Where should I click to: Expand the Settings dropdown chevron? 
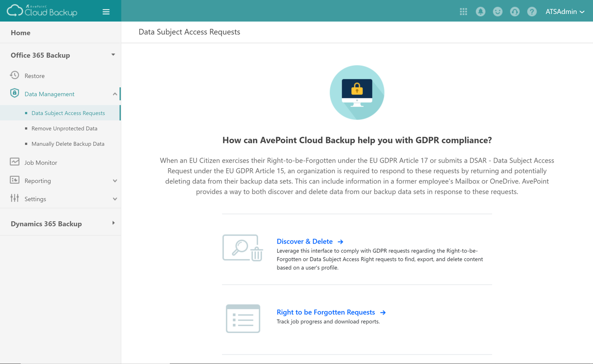[115, 199]
